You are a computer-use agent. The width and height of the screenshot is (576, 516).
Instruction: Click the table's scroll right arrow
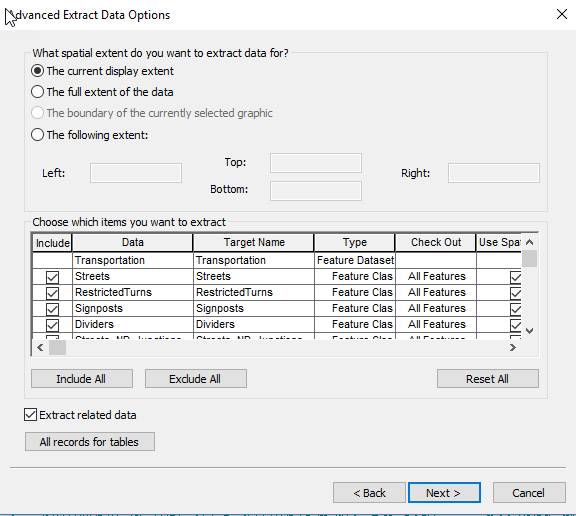pyautogui.click(x=512, y=347)
